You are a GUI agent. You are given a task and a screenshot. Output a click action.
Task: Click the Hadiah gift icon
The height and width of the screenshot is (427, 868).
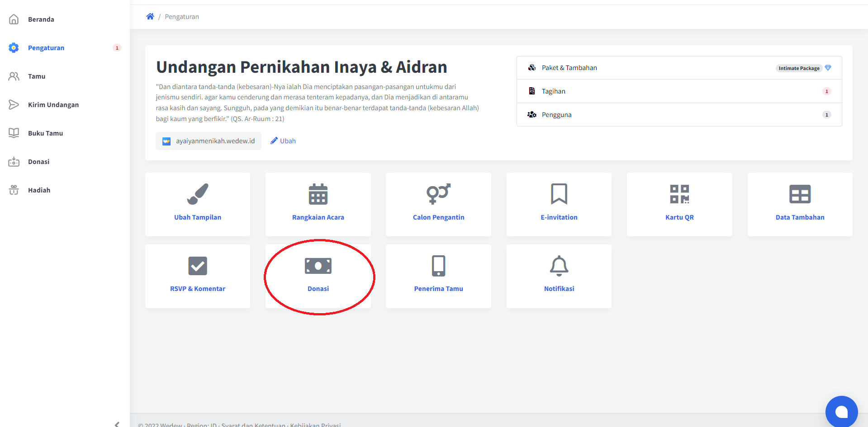pyautogui.click(x=14, y=190)
